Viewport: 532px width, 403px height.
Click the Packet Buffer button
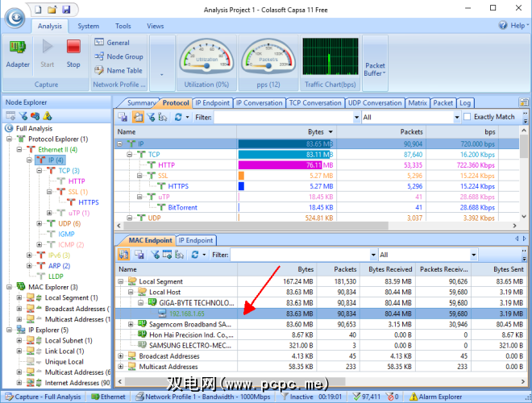(x=375, y=69)
